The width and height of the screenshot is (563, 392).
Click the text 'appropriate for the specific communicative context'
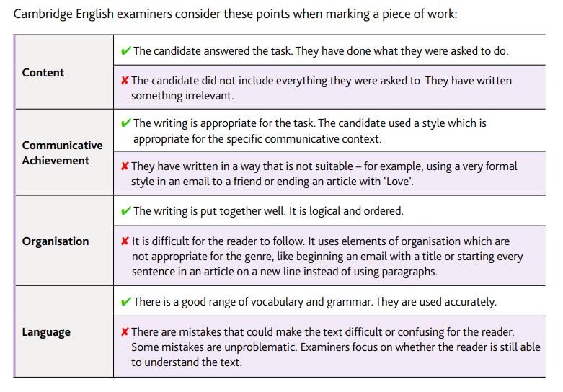257,139
